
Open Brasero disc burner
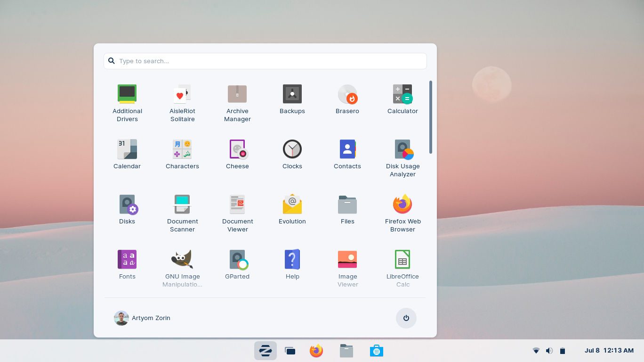[347, 99]
